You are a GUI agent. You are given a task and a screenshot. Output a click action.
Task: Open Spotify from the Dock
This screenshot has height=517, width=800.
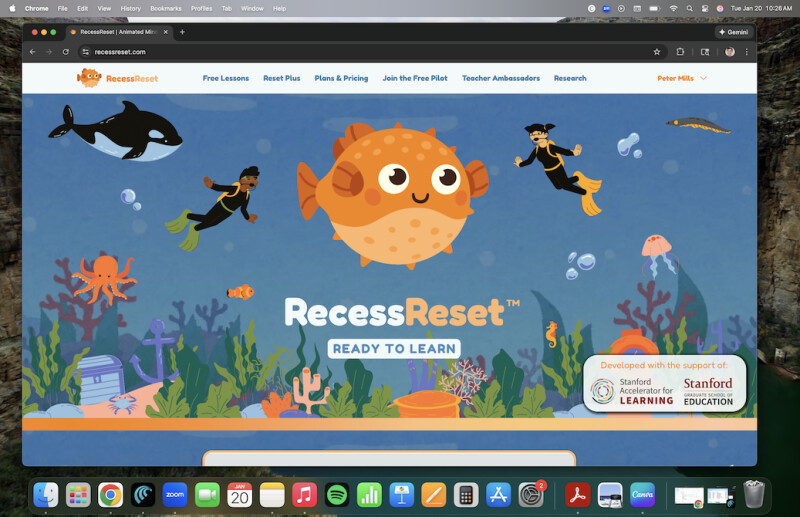(337, 495)
